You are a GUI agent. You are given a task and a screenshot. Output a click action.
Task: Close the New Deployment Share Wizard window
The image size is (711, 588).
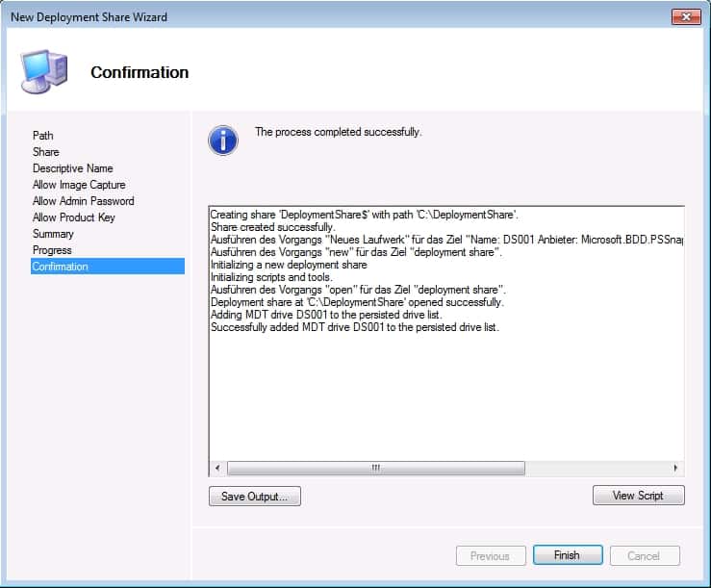[686, 17]
